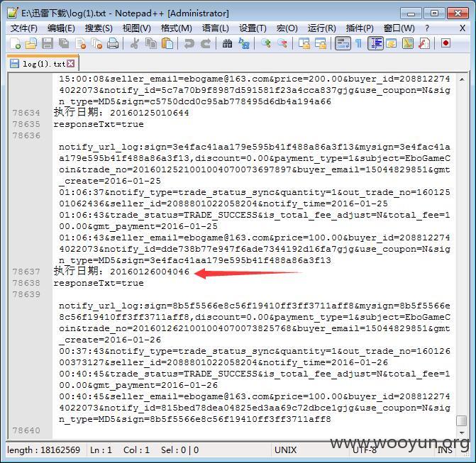Click line number 78640 in margin

click(x=26, y=430)
